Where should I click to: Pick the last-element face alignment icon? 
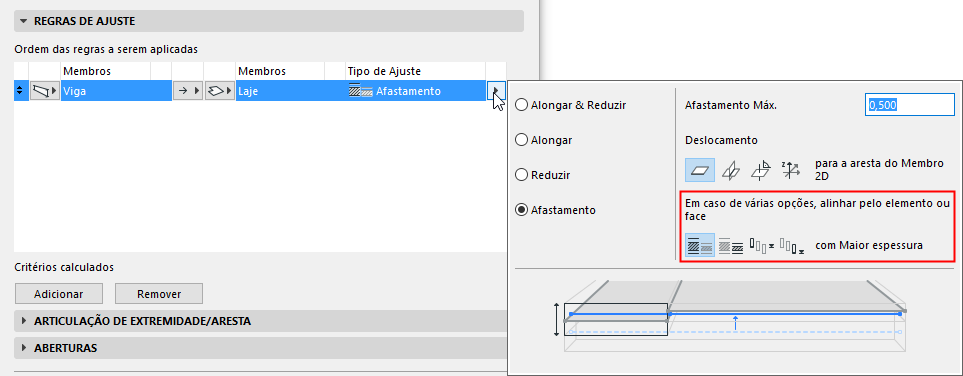(792, 246)
